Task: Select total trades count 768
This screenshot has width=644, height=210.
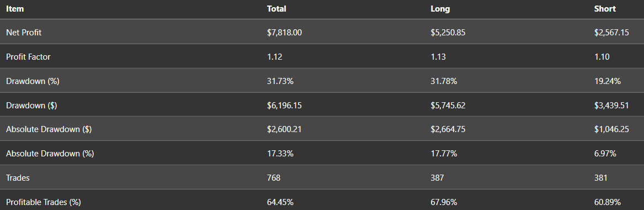Action: point(274,178)
